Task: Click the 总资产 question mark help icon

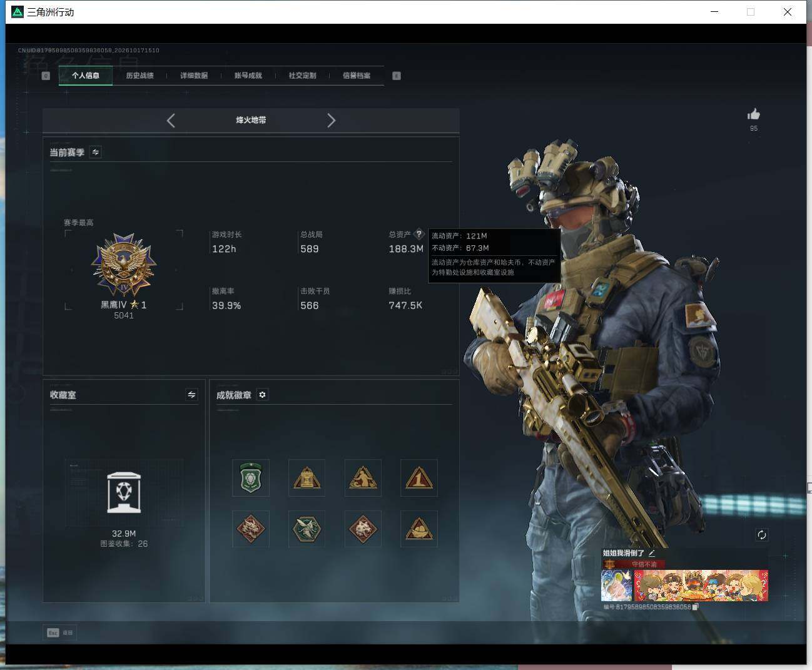Action: [x=419, y=235]
